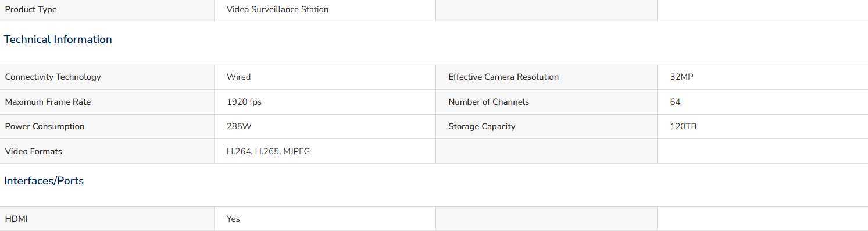This screenshot has height=231, width=868.
Task: Click the 285W value
Action: point(239,126)
